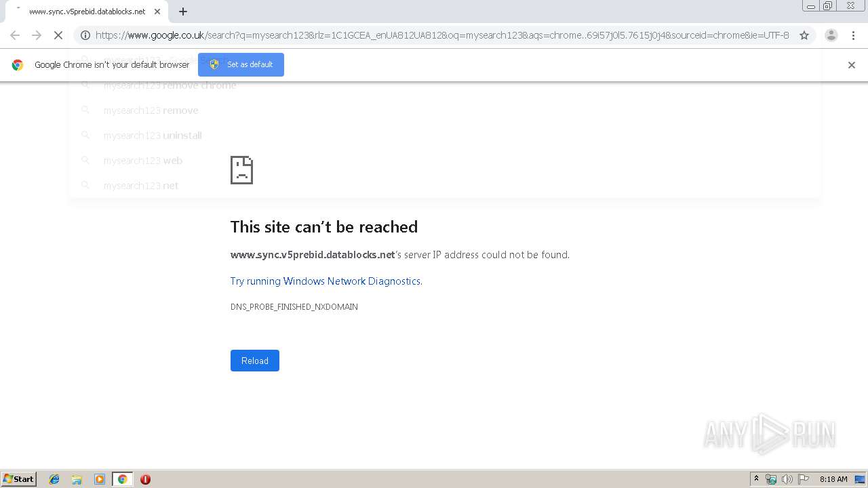
Task: Open the red Opera icon in taskbar
Action: [145, 479]
